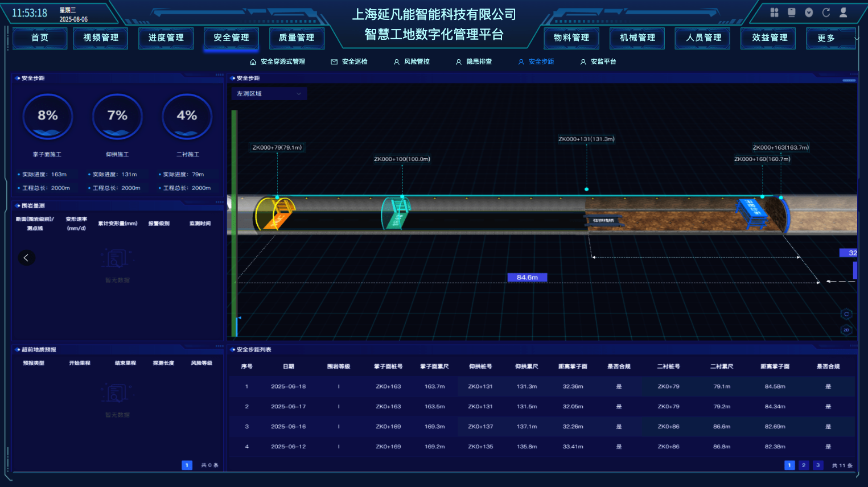
Task: Click the hexagonal C reset-view icon
Action: click(x=846, y=314)
